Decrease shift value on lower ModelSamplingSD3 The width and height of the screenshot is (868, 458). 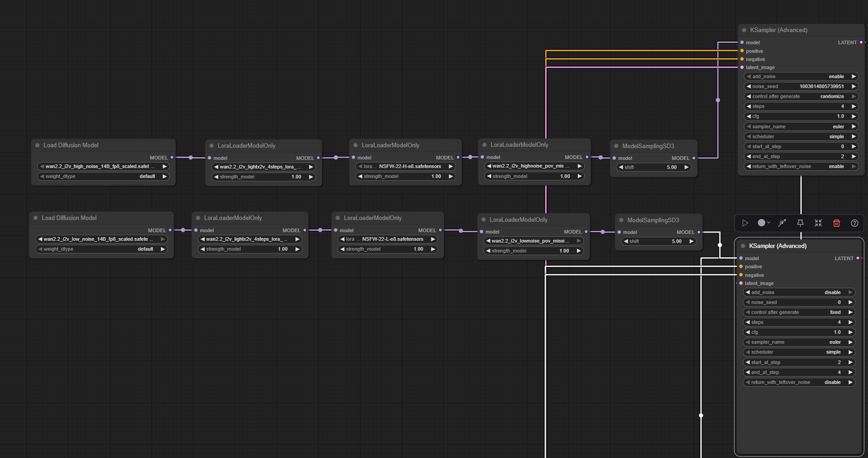coord(626,241)
